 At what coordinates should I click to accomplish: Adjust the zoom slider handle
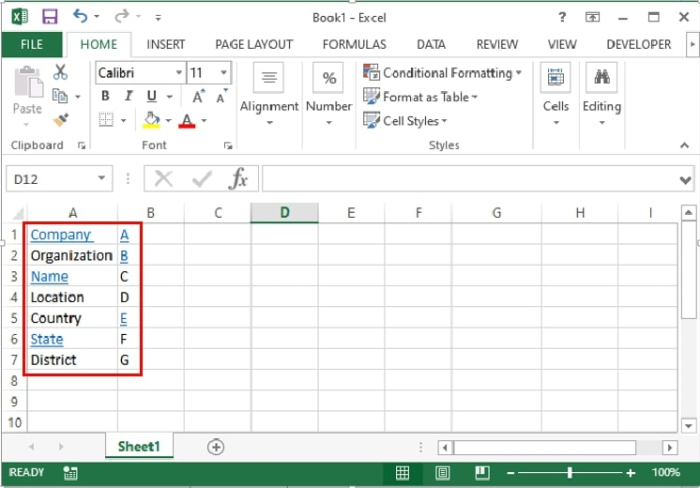pos(570,472)
